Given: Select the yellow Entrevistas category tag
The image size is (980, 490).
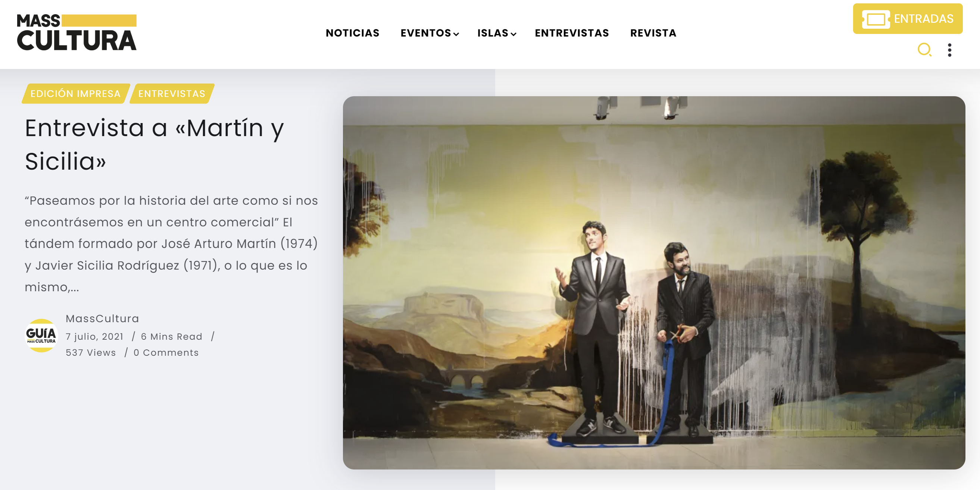Looking at the screenshot, I should click(x=172, y=94).
